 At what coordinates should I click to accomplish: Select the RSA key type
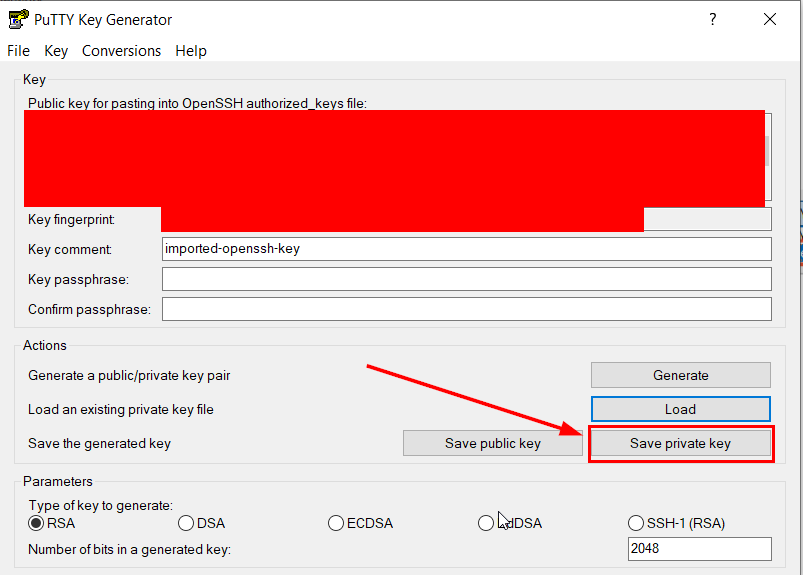[37, 523]
